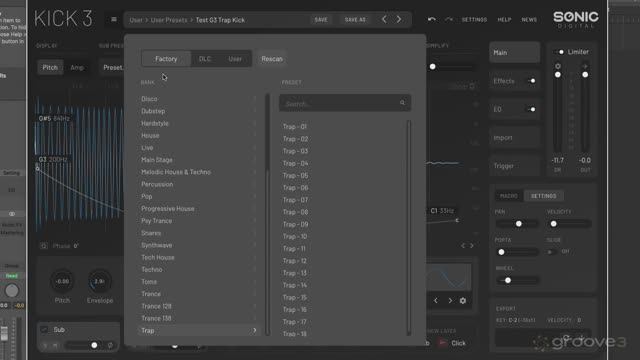The width and height of the screenshot is (640, 360).
Task: Toggle the Glide on/off switch
Action: coord(552,252)
